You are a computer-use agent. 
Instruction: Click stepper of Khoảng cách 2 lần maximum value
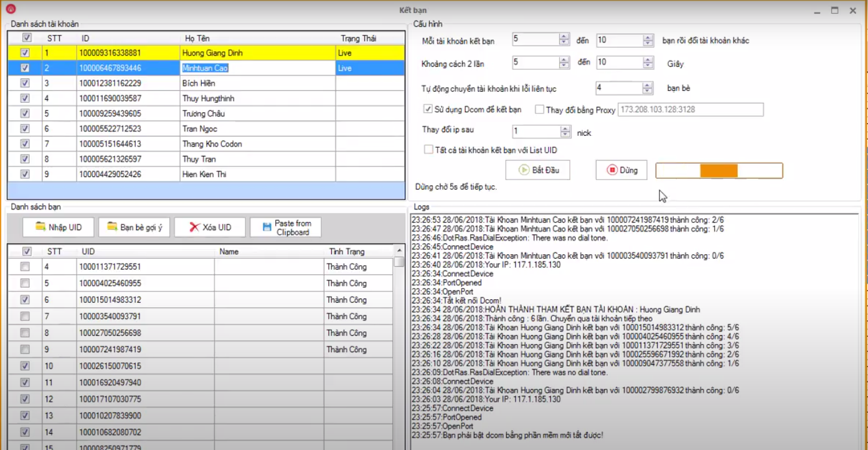point(648,62)
